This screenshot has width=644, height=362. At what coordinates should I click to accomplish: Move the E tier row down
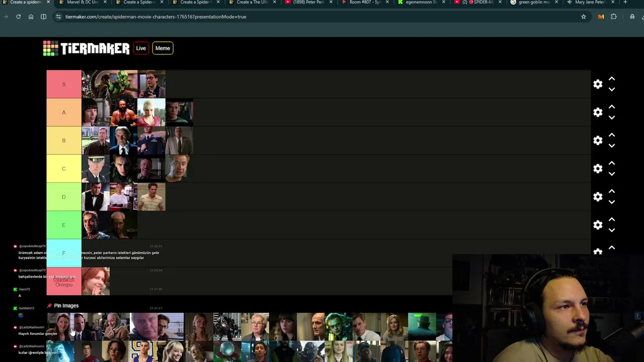pyautogui.click(x=612, y=230)
